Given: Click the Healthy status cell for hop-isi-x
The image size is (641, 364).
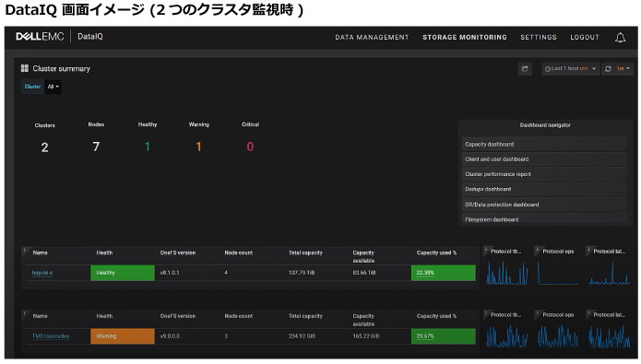Looking at the screenshot, I should [x=123, y=273].
